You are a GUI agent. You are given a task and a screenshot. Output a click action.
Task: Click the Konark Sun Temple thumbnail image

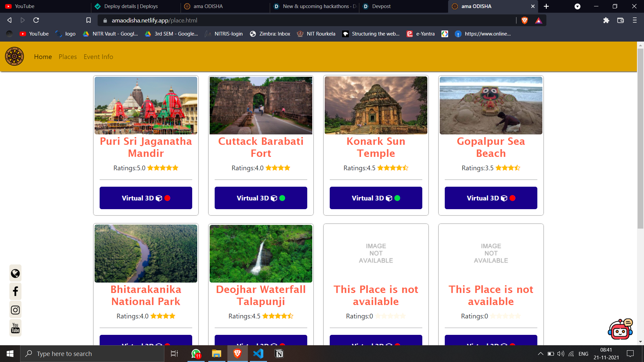[376, 105]
